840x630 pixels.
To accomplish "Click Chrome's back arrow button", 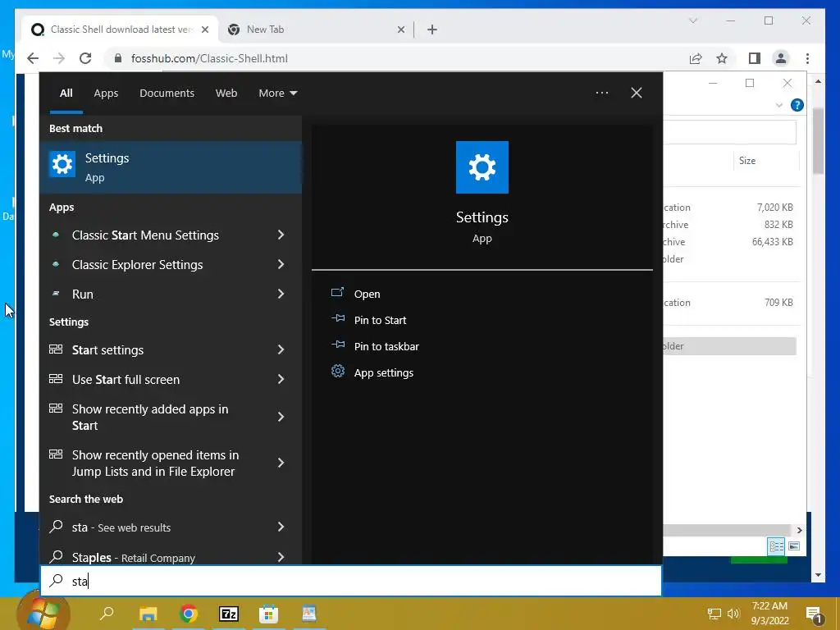I will pos(33,58).
